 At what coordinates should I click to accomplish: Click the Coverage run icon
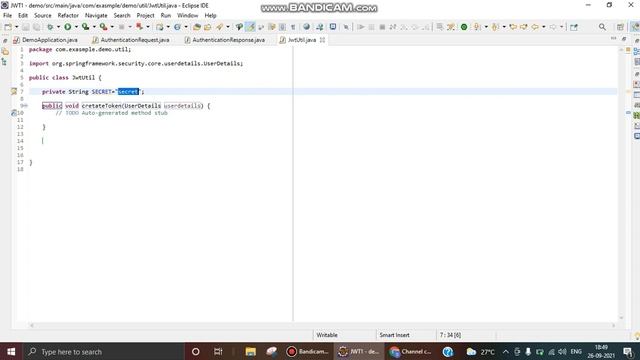[85, 27]
